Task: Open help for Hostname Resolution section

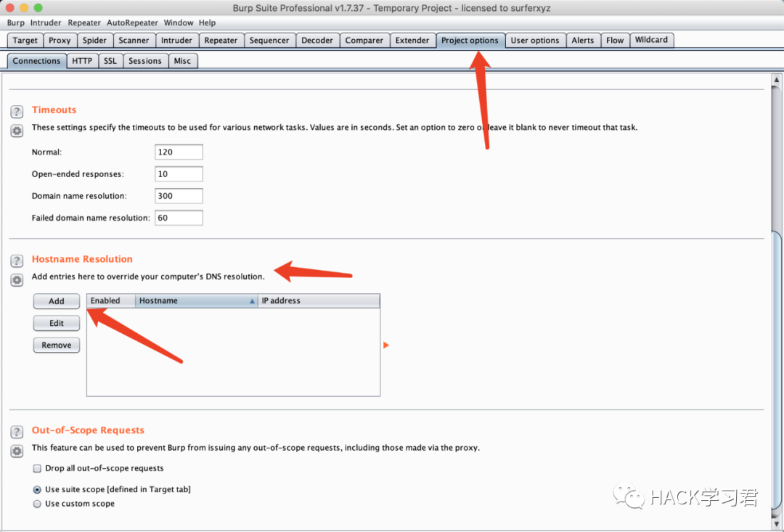Action: [x=17, y=261]
